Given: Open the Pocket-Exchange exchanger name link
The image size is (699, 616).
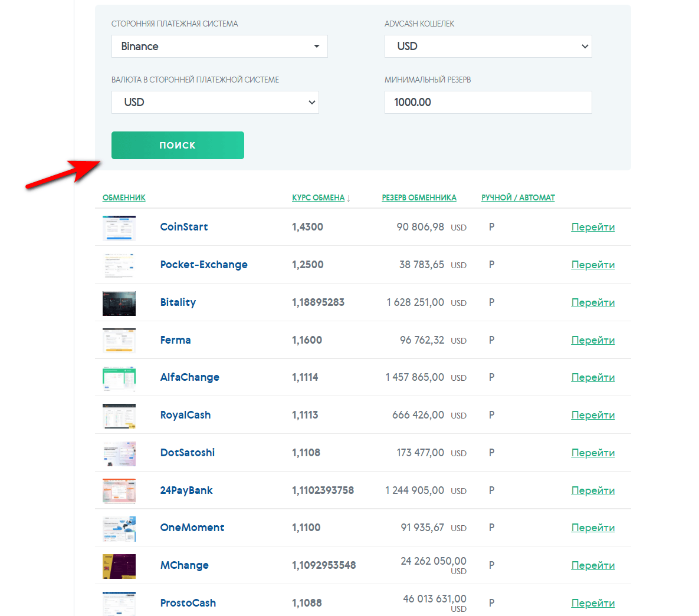Looking at the screenshot, I should (204, 265).
